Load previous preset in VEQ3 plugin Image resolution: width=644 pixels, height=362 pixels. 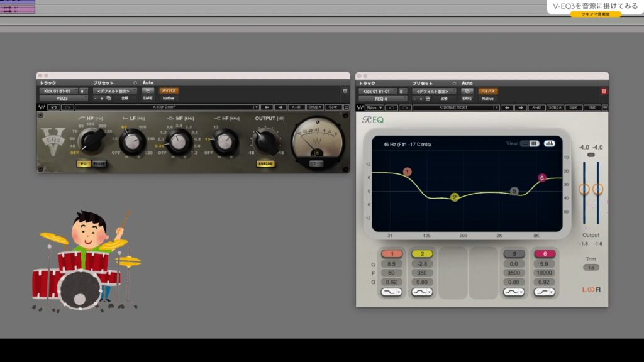267,107
